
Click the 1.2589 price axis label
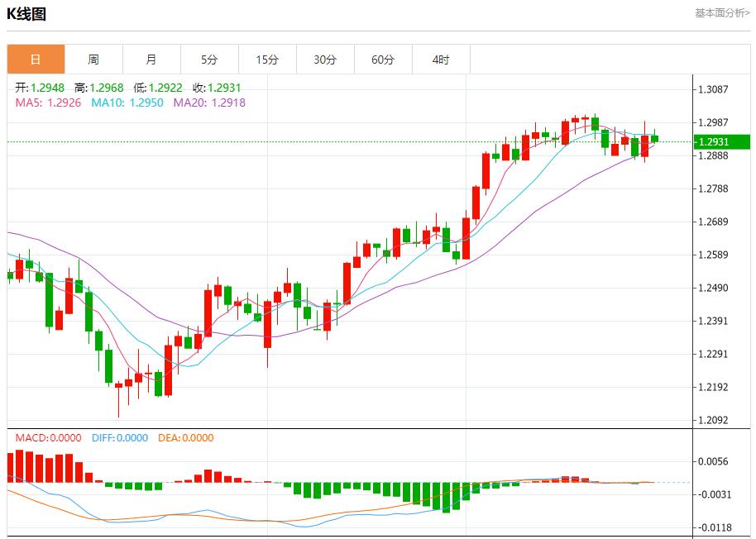click(713, 255)
